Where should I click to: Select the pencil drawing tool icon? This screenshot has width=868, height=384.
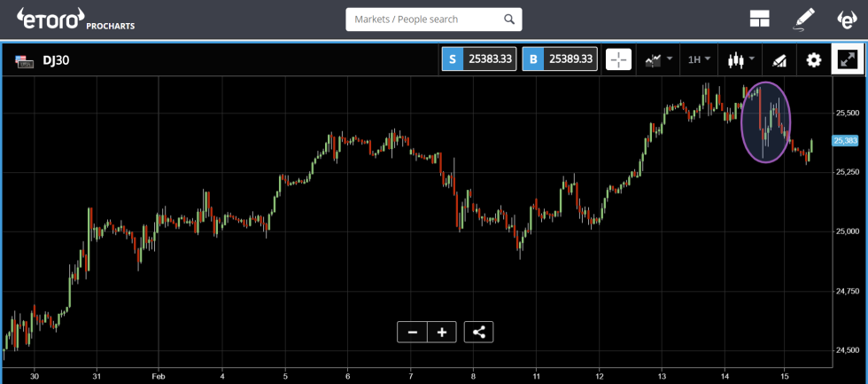pyautogui.click(x=803, y=19)
